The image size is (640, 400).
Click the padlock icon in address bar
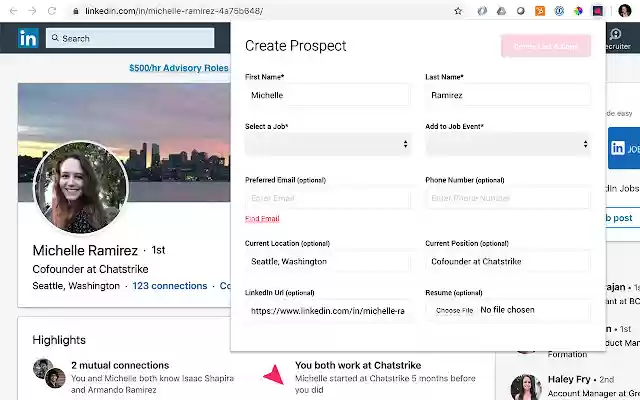point(76,11)
